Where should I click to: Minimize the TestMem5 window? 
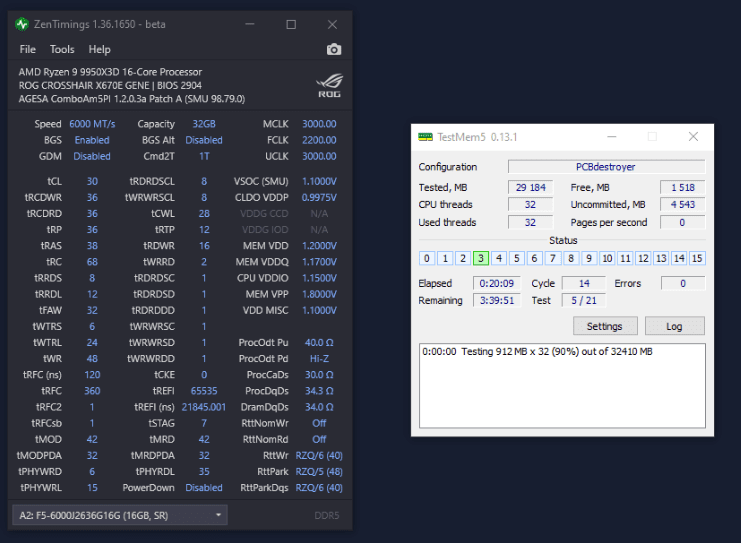tap(612, 137)
